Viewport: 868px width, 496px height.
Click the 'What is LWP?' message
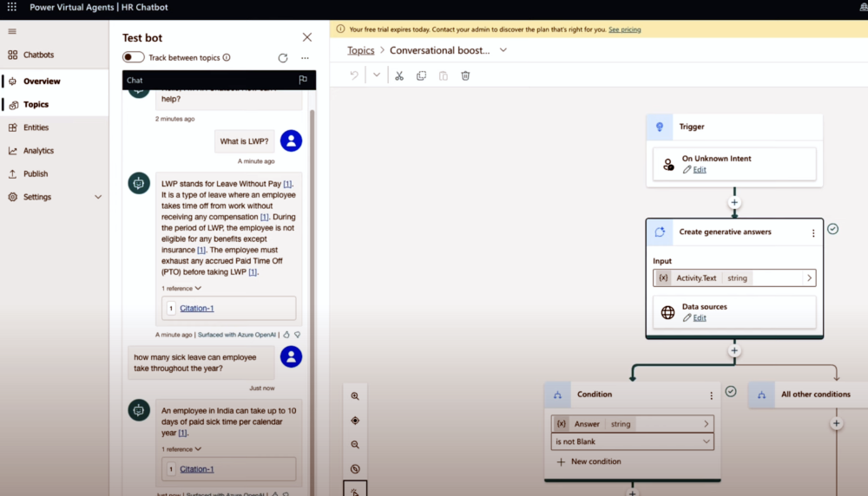point(244,141)
